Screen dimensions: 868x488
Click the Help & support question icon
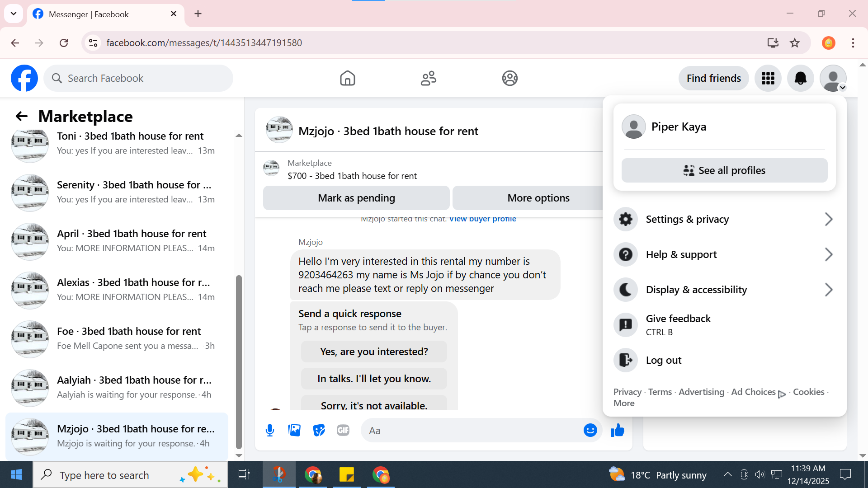[626, 254]
